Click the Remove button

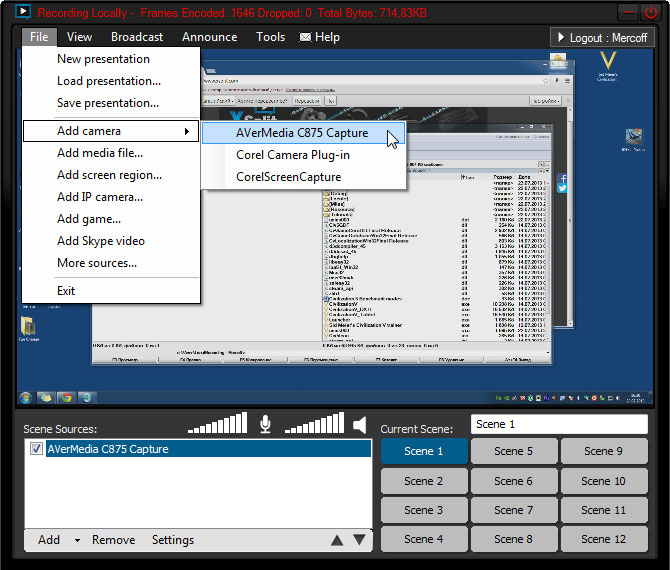click(113, 540)
